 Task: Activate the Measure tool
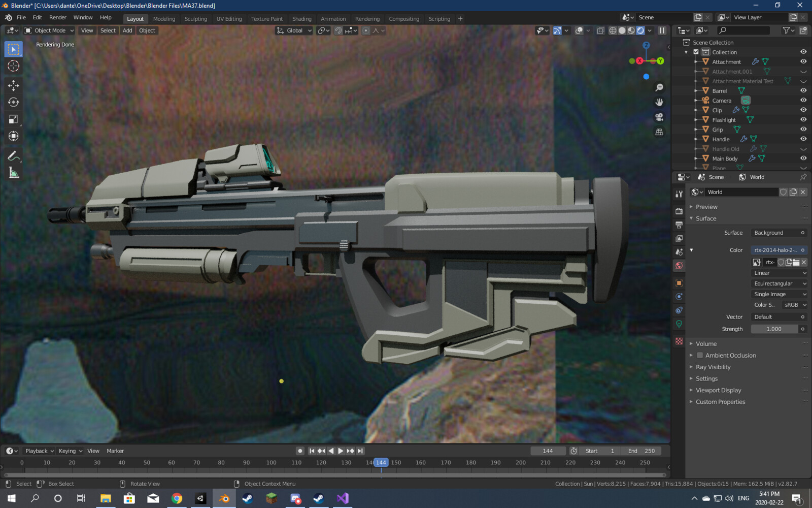point(13,173)
